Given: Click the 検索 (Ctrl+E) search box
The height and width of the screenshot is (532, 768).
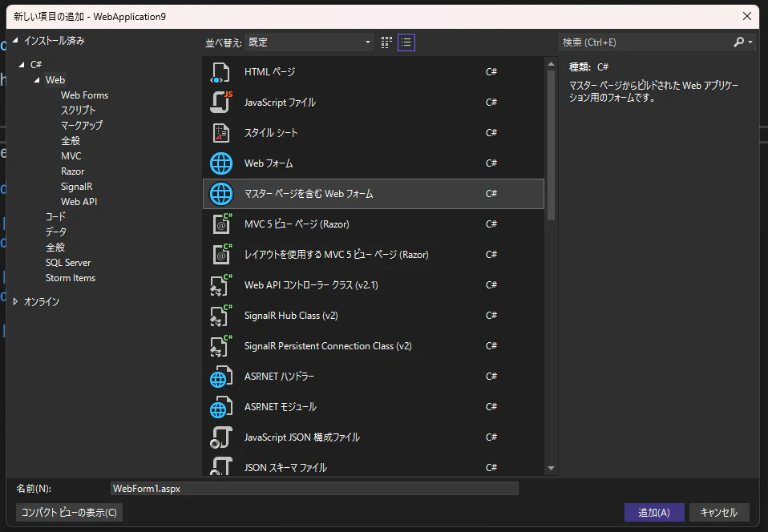Looking at the screenshot, I should [645, 42].
